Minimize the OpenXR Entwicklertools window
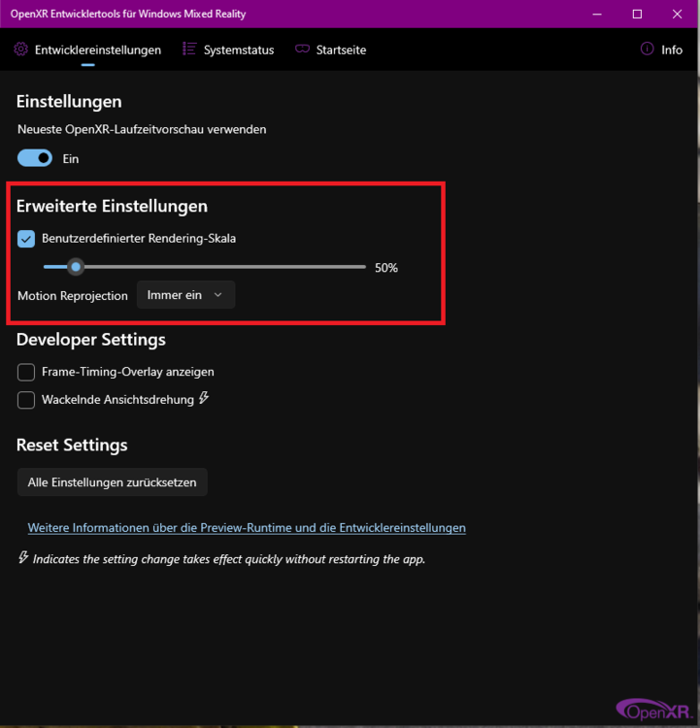This screenshot has width=700, height=728. click(597, 14)
